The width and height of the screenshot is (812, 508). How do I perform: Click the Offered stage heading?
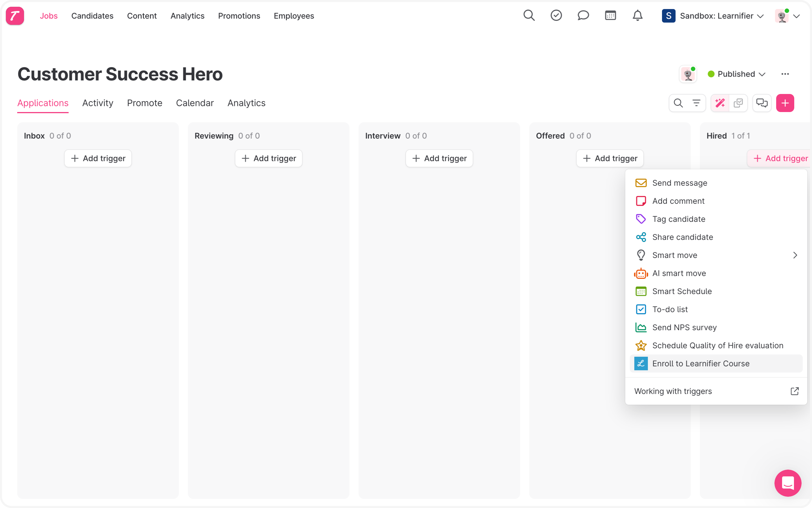coord(550,136)
